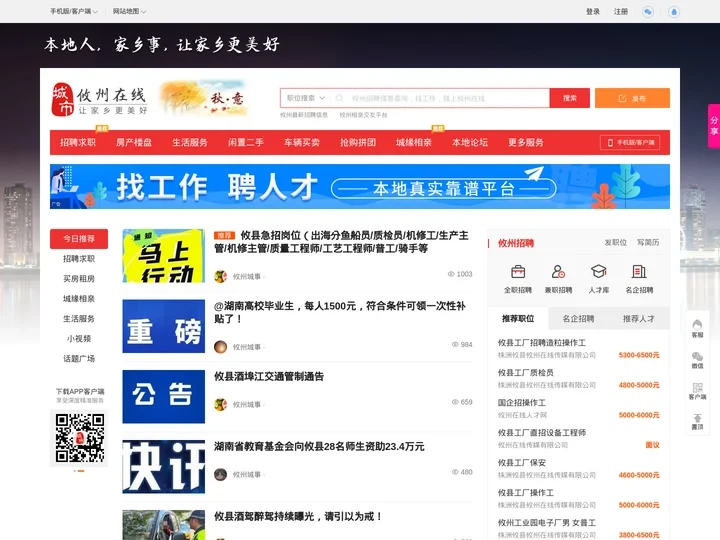Viewport: 720px width, 540px height.
Task: Click author avatar of 湖南高校毕业生 post
Action: 220,347
